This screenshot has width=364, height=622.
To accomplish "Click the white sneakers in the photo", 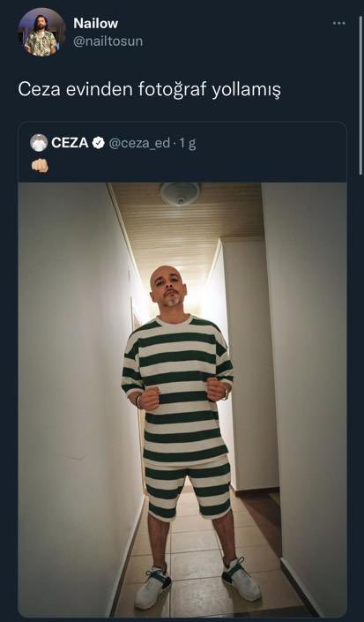I will (197, 582).
